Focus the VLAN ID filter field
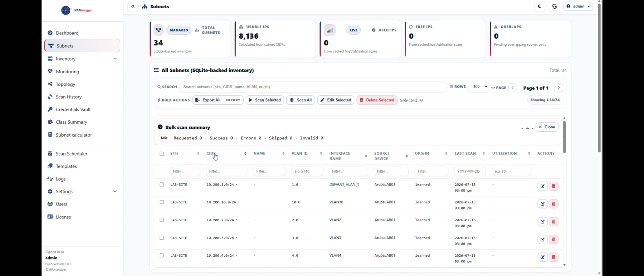The image size is (644, 276). 307,171
